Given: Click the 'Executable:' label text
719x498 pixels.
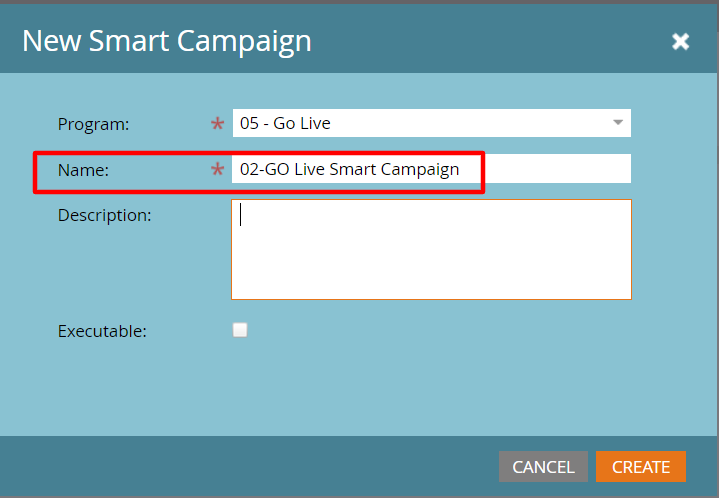Looking at the screenshot, I should pyautogui.click(x=102, y=331).
